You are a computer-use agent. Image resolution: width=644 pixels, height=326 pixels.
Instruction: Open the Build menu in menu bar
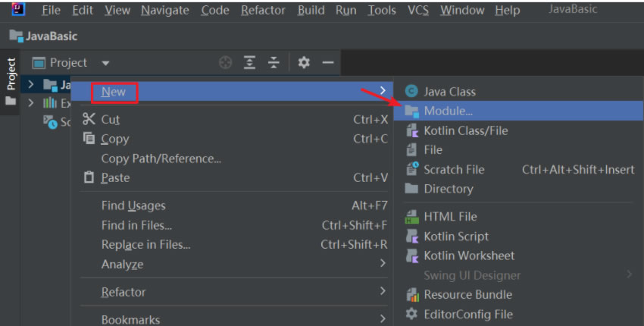point(311,10)
